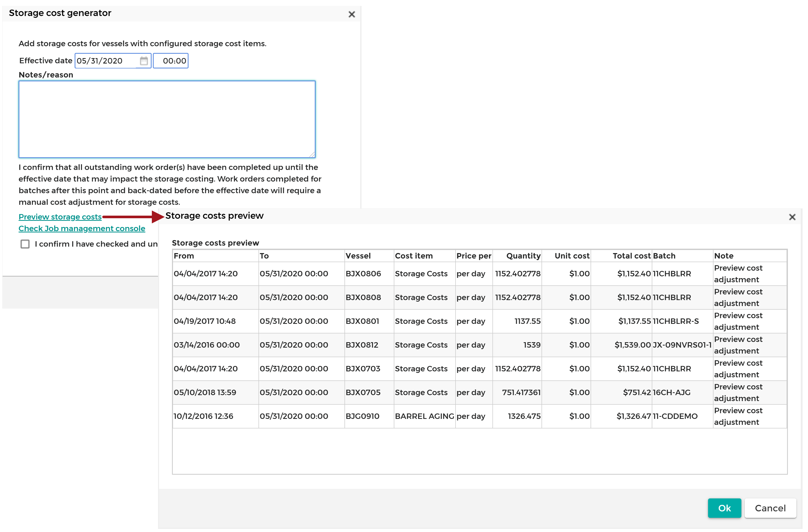Click batch JX-09NVRS01-1 cell

click(x=683, y=345)
